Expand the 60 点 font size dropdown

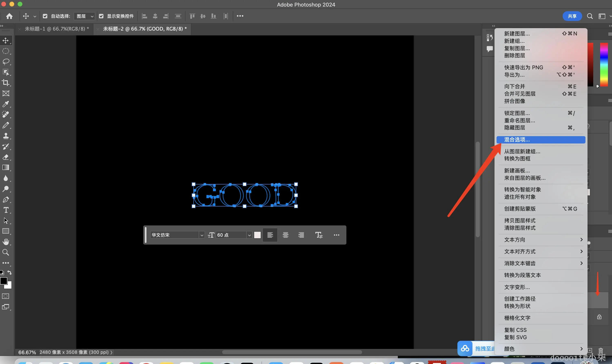249,235
